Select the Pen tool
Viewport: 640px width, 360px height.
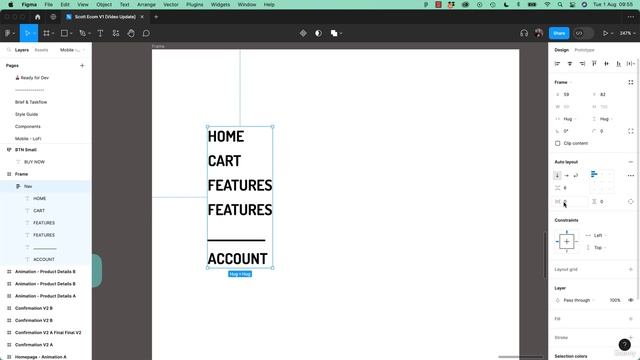click(x=82, y=33)
